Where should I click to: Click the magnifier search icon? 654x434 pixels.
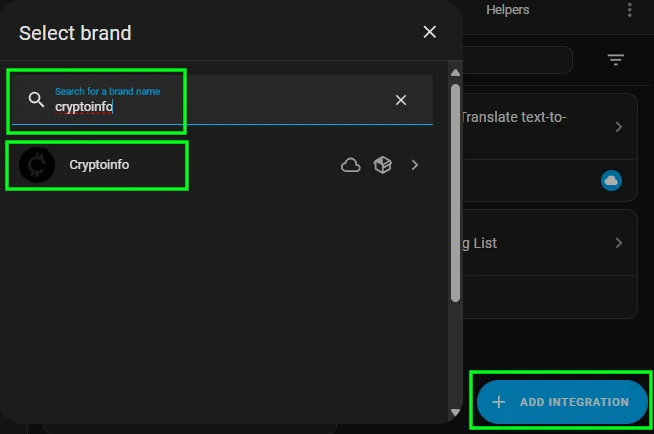pyautogui.click(x=36, y=100)
